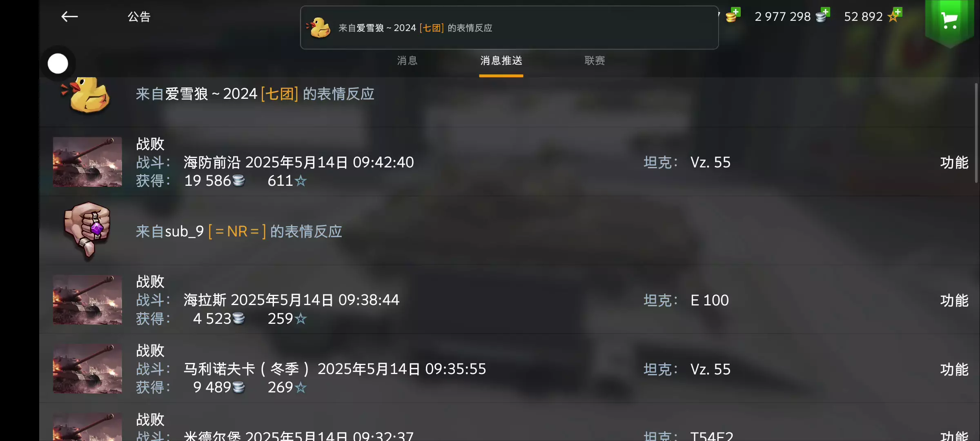Open the shop via green cart icon

949,20
